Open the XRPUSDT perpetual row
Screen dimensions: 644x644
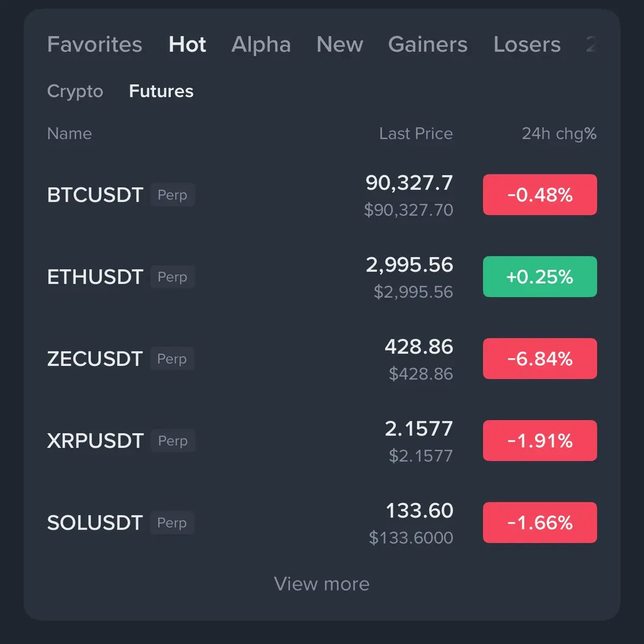[96, 441]
